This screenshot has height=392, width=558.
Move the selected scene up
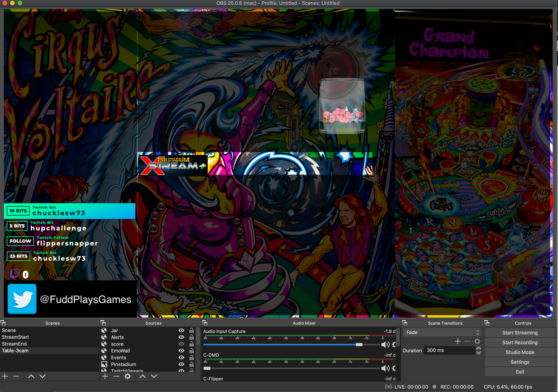[x=31, y=376]
